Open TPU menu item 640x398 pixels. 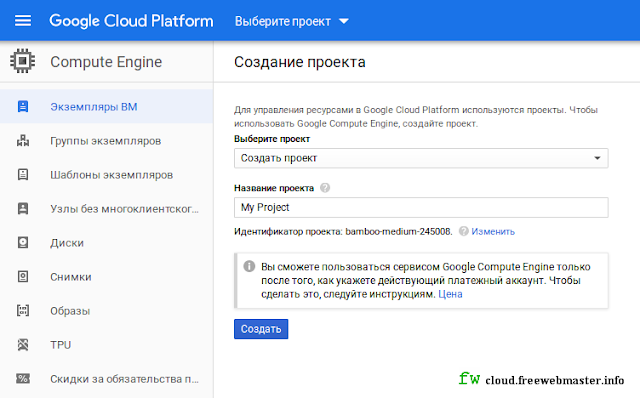(x=107, y=345)
